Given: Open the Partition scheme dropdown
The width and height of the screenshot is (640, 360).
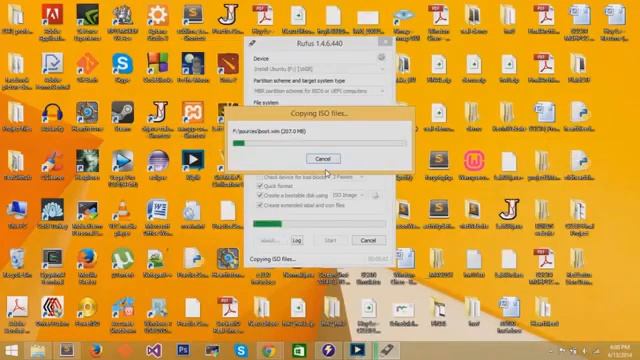Looking at the screenshot, I should [319, 91].
